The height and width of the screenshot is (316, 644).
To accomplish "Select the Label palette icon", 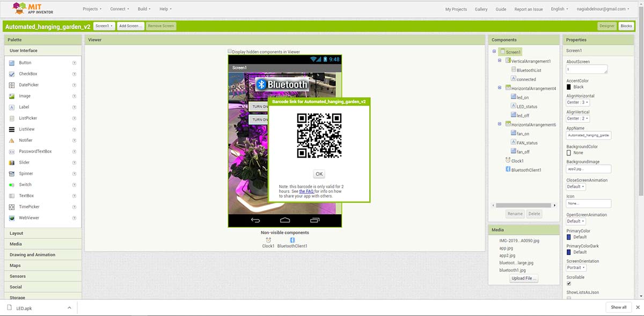I will [x=12, y=107].
